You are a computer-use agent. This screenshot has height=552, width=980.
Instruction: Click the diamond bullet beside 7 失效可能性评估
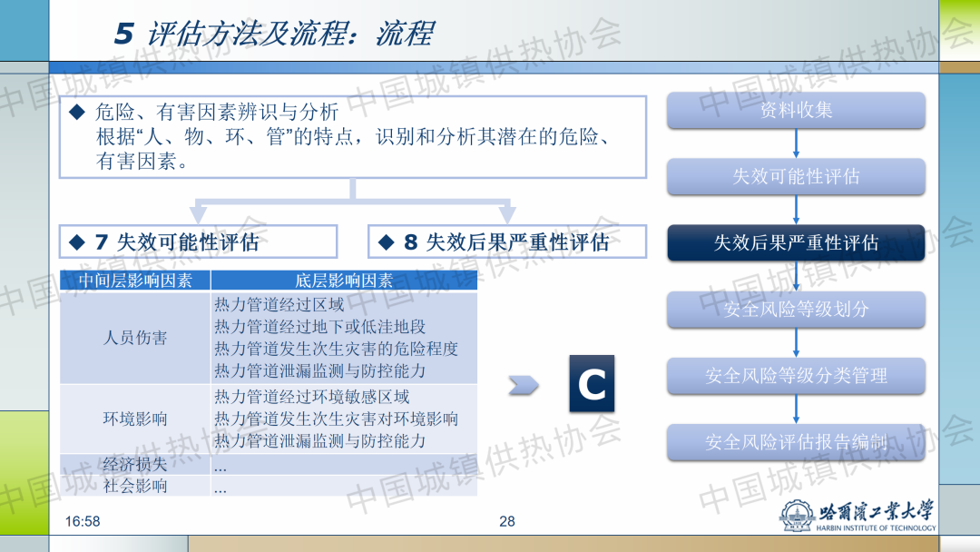[76, 242]
